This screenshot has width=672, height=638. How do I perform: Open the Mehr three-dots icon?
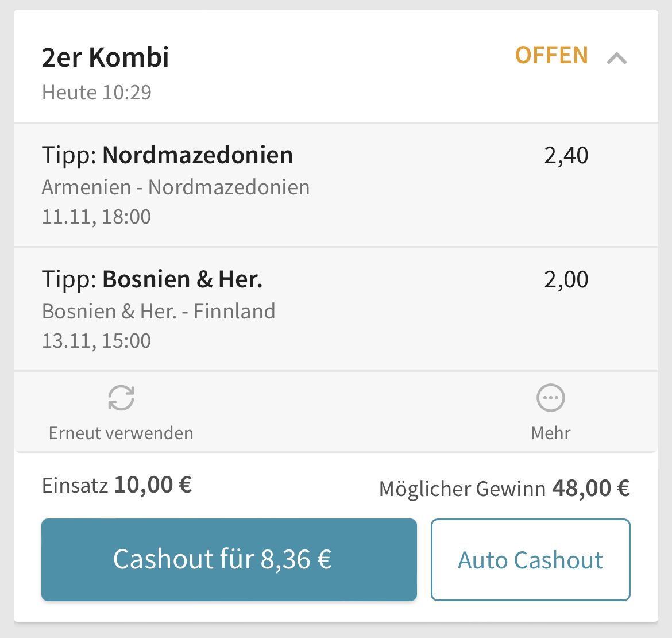pyautogui.click(x=551, y=398)
